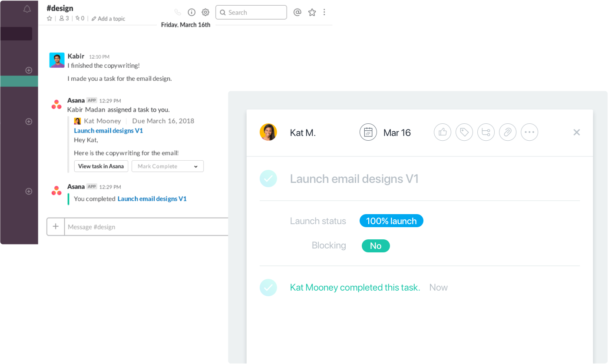
Task: Click the Kabir sender name
Action: pyautogui.click(x=76, y=56)
